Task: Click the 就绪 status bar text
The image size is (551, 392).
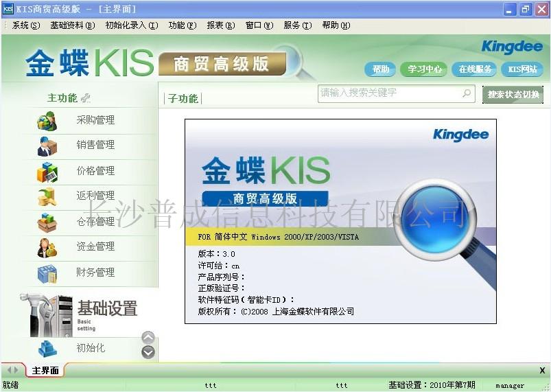Action: tap(10, 385)
